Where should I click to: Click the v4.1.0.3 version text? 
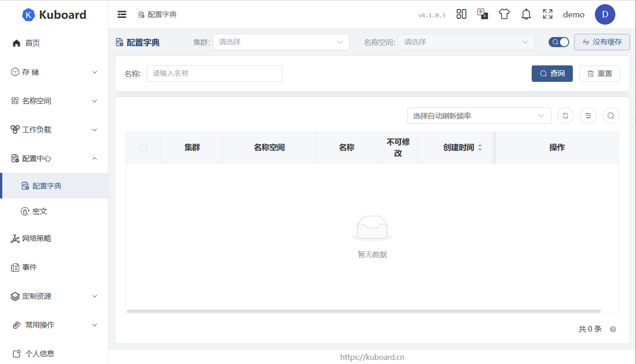click(x=431, y=16)
